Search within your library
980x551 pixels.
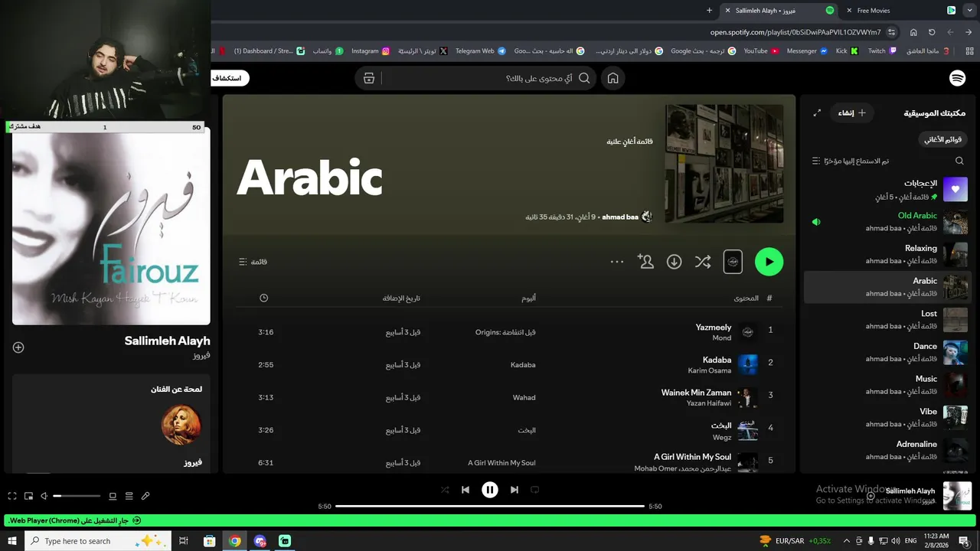point(959,161)
